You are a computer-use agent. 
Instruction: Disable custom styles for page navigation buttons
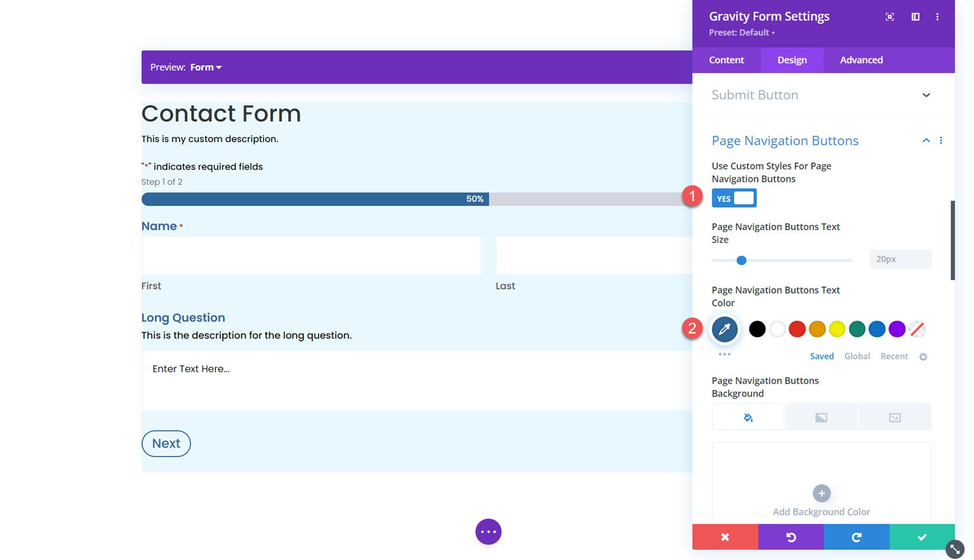tap(734, 197)
